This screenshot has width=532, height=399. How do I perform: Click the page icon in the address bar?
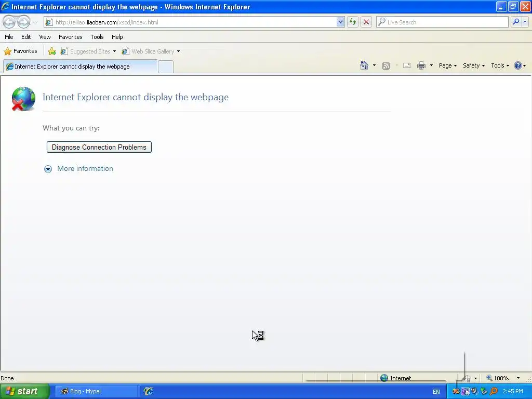(x=49, y=22)
